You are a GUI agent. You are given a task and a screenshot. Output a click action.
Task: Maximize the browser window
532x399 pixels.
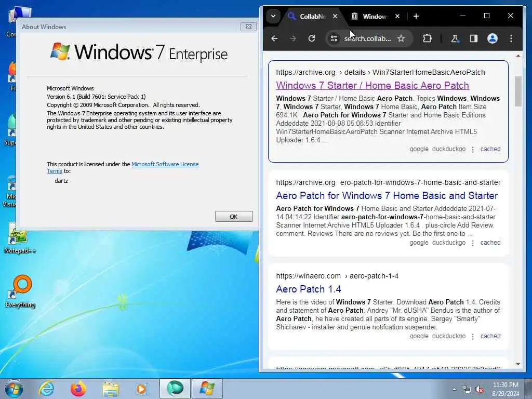pyautogui.click(x=486, y=16)
